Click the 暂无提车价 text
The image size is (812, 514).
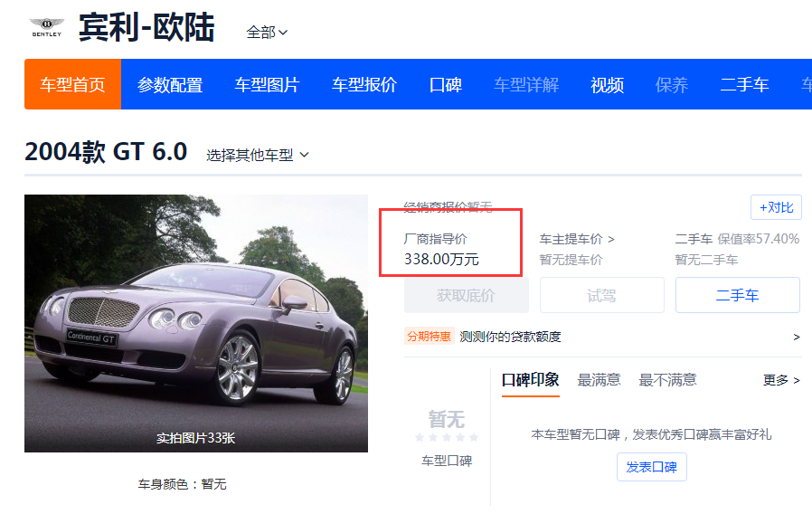click(571, 260)
